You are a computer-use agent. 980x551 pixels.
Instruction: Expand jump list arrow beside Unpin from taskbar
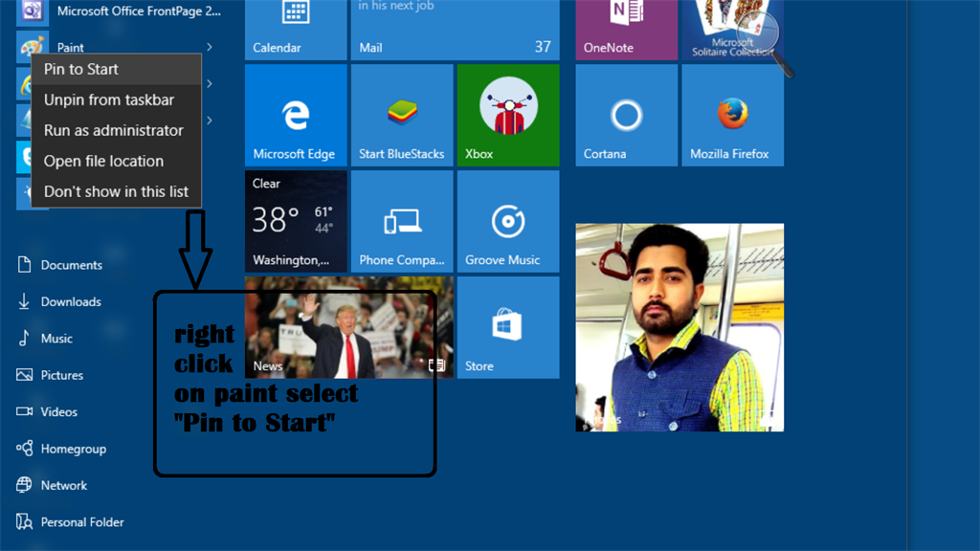coord(210,84)
